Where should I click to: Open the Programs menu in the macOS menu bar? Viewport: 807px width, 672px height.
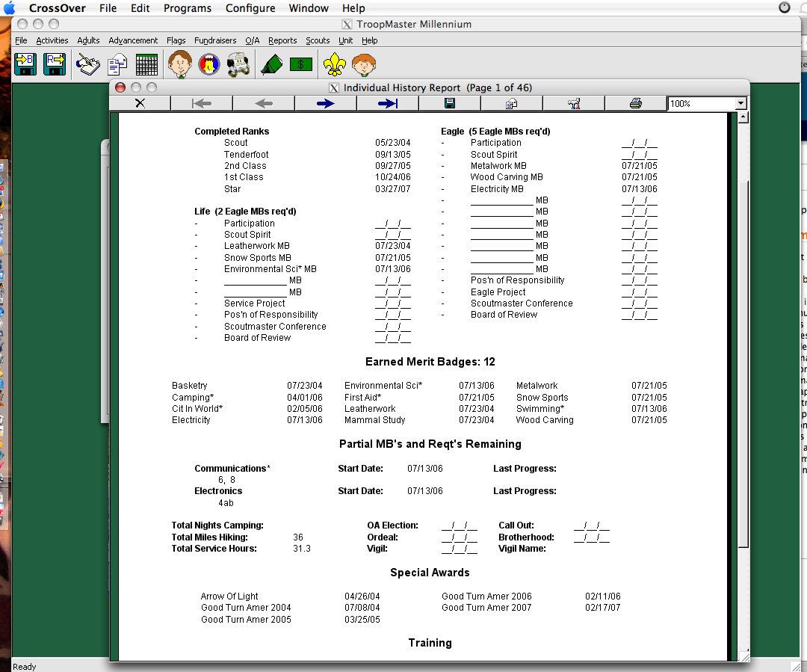point(188,8)
